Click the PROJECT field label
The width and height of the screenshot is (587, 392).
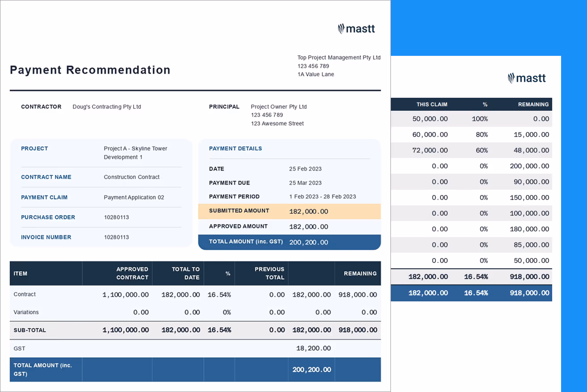click(x=34, y=149)
